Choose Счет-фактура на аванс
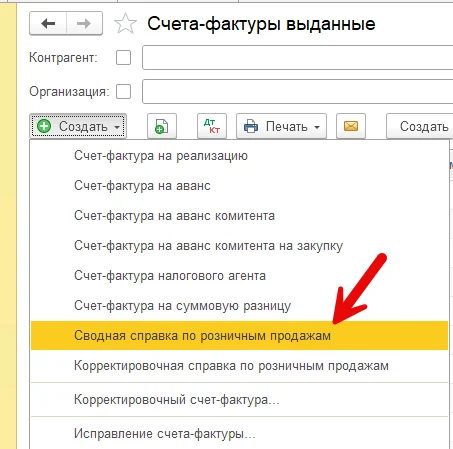 click(239, 186)
